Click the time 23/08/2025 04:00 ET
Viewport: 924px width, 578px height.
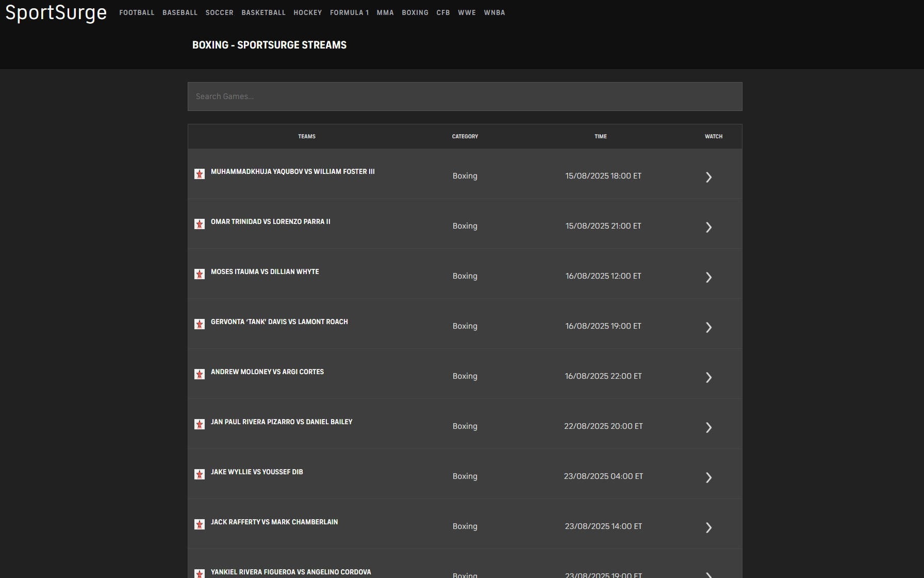pyautogui.click(x=603, y=476)
